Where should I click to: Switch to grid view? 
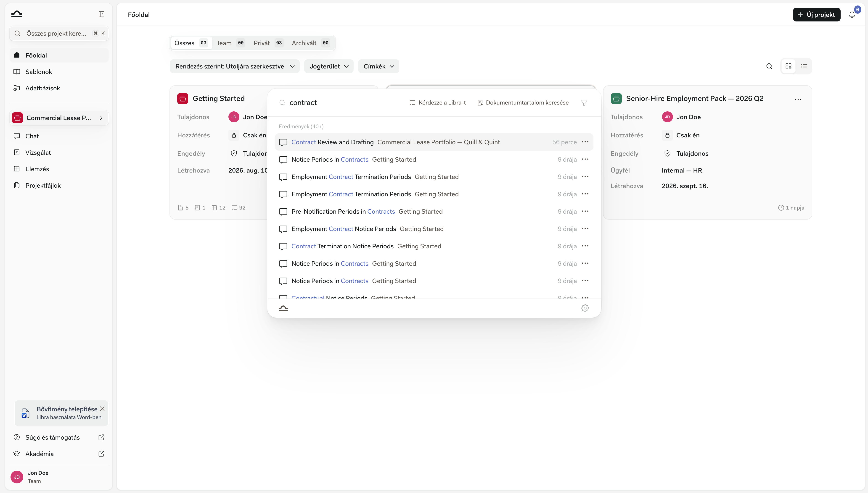788,66
